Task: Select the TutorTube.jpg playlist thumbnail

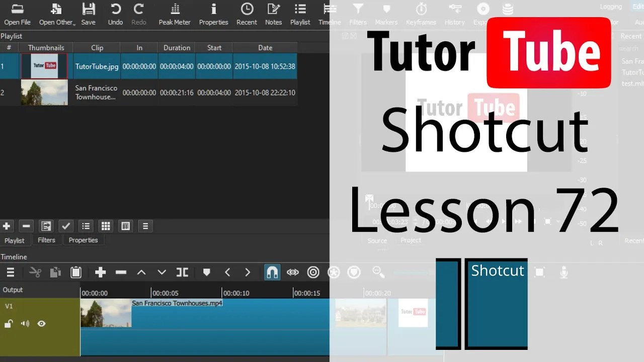Action: pyautogui.click(x=44, y=66)
